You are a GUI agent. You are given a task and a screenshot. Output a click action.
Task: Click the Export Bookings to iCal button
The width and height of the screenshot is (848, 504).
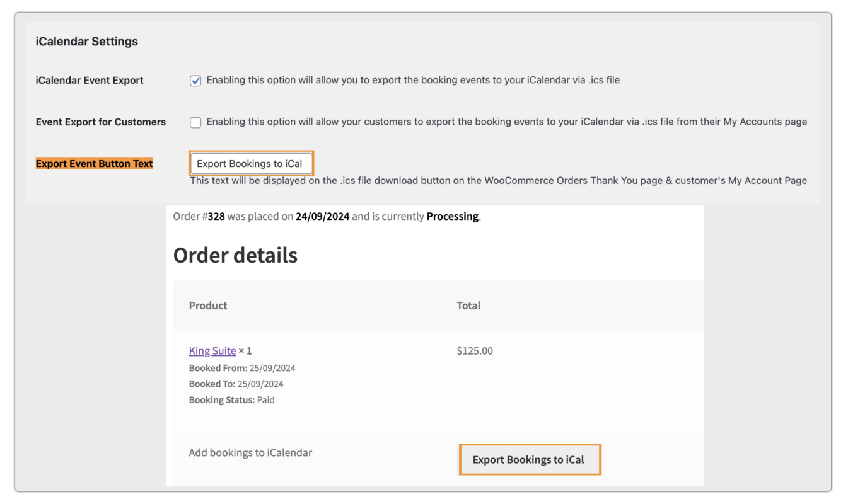[530, 459]
